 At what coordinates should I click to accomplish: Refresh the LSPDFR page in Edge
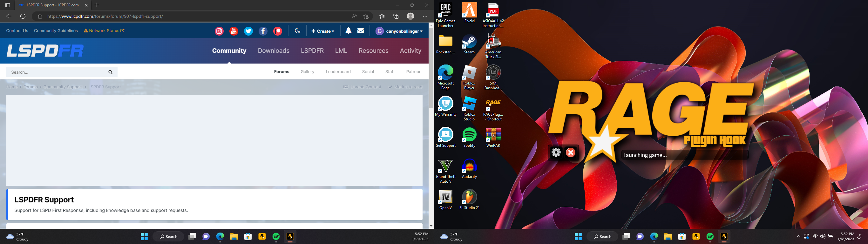(x=23, y=16)
